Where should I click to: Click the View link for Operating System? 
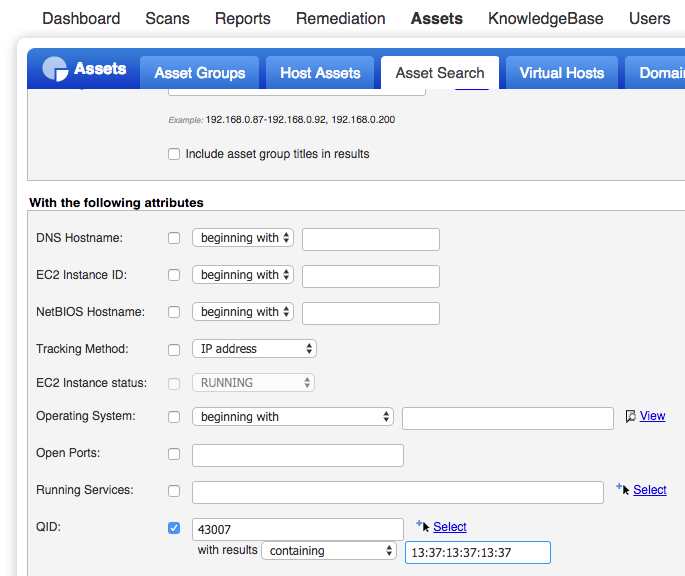point(652,416)
